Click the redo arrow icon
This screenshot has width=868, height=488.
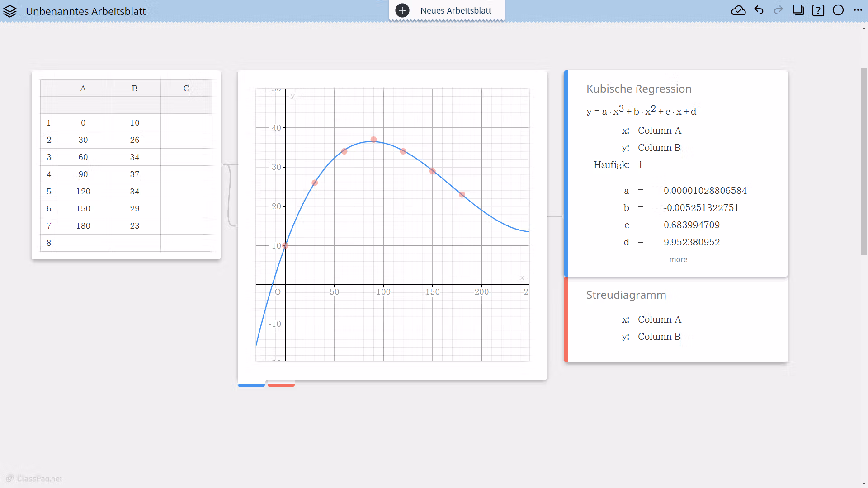point(778,10)
